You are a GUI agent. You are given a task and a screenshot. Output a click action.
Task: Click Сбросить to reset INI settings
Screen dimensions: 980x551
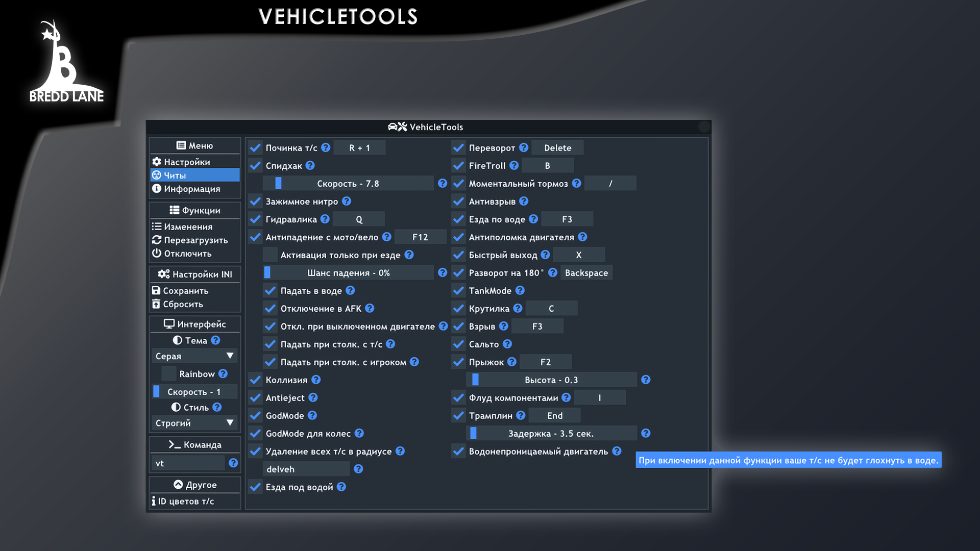[194, 304]
